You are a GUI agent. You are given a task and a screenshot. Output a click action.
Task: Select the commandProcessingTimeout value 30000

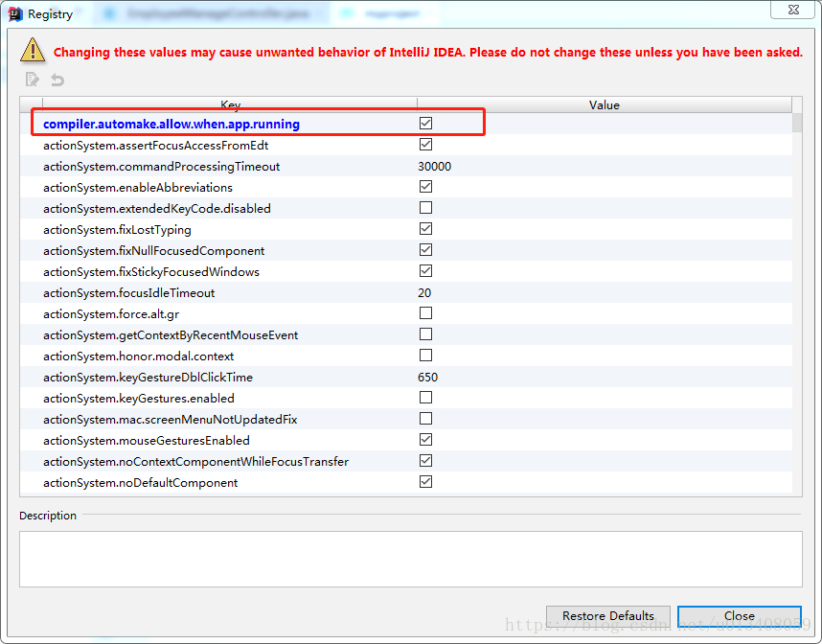[435, 166]
